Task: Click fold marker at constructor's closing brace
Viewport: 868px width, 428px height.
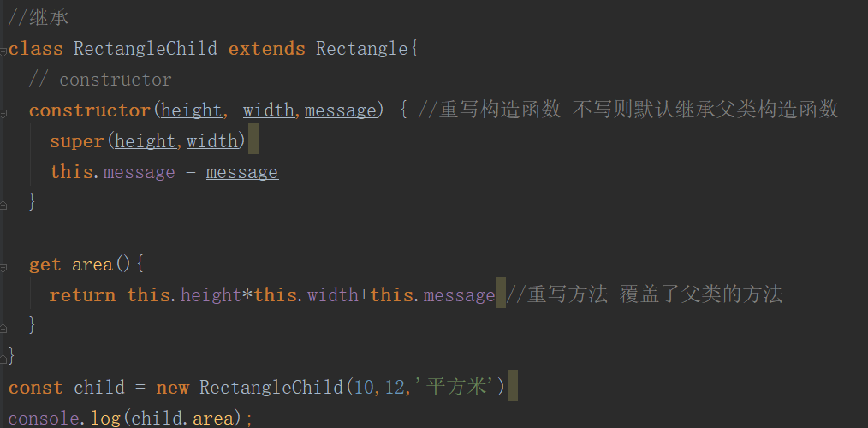Action: (x=4, y=203)
